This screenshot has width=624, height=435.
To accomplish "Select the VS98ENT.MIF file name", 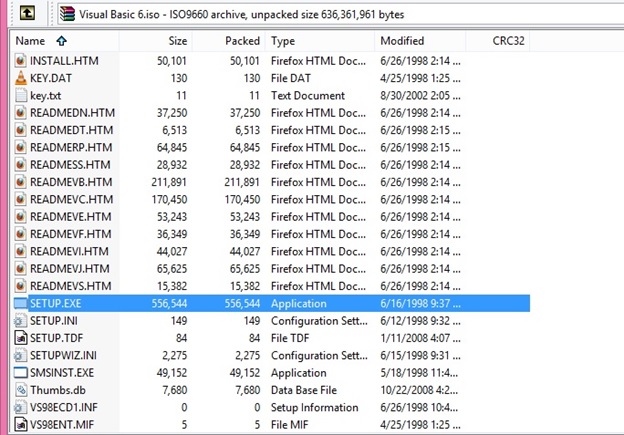I will point(62,425).
